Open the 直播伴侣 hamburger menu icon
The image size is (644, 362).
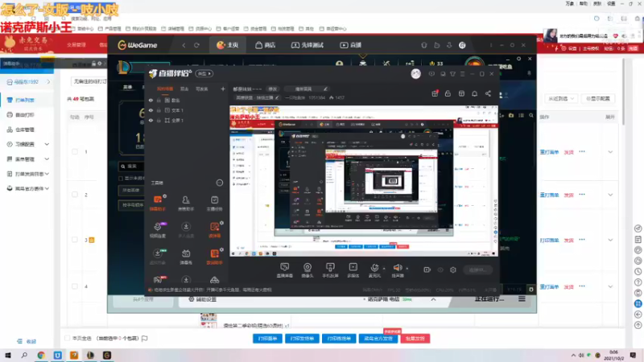click(462, 74)
